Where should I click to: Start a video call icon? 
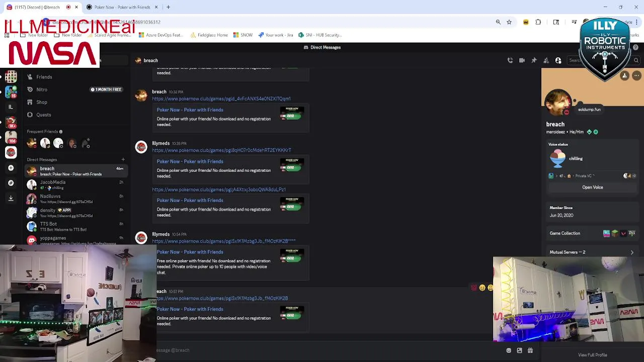[x=522, y=60]
